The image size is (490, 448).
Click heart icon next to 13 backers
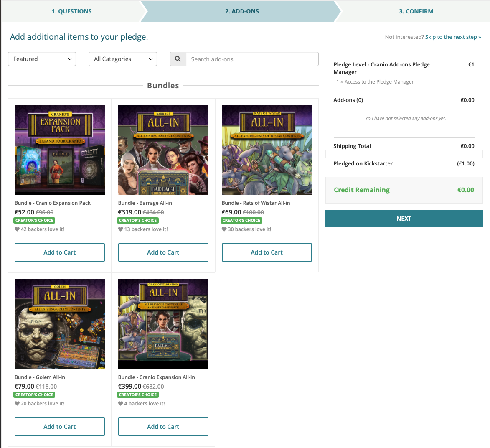coord(121,229)
